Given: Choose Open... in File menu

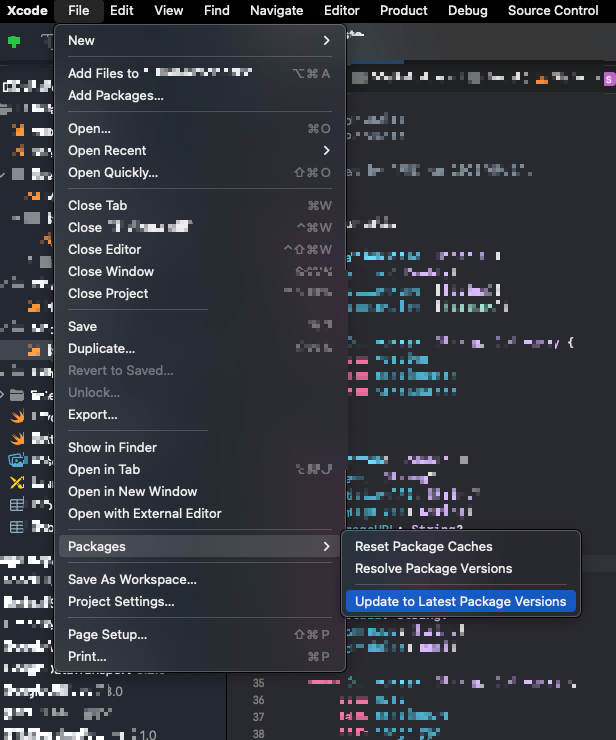Looking at the screenshot, I should coord(200,128).
